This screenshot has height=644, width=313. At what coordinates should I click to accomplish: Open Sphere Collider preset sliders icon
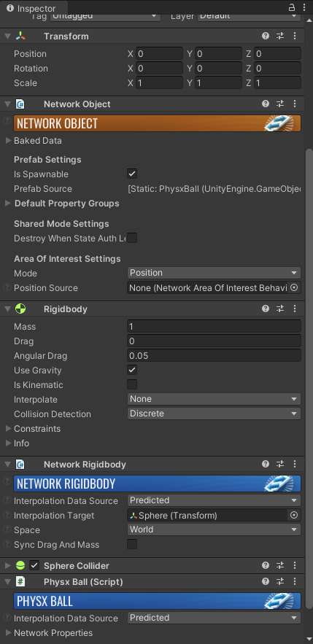pyautogui.click(x=280, y=565)
